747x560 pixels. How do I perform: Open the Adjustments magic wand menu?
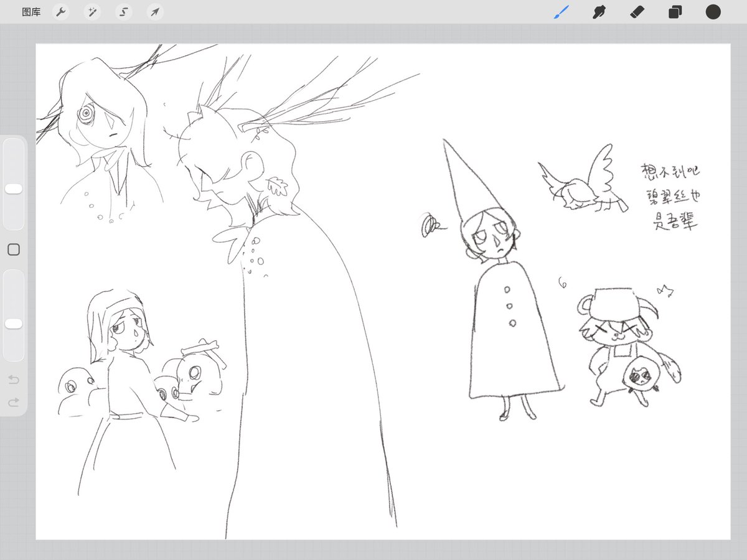(x=92, y=12)
